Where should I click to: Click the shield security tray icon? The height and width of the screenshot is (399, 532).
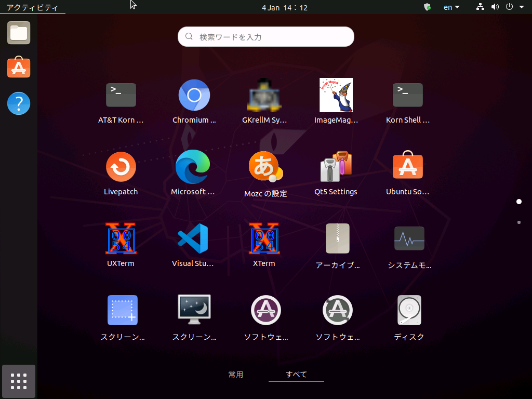click(428, 7)
